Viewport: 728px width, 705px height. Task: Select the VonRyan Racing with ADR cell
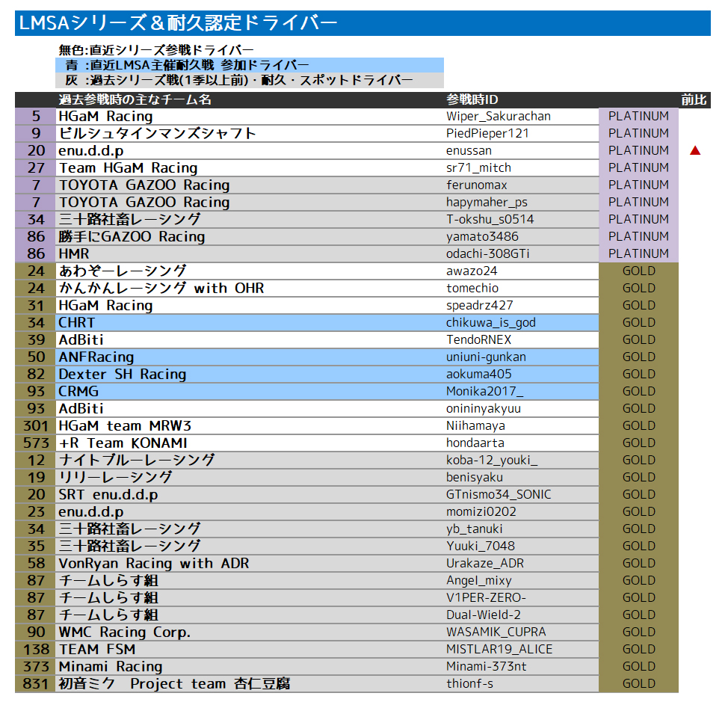154,564
